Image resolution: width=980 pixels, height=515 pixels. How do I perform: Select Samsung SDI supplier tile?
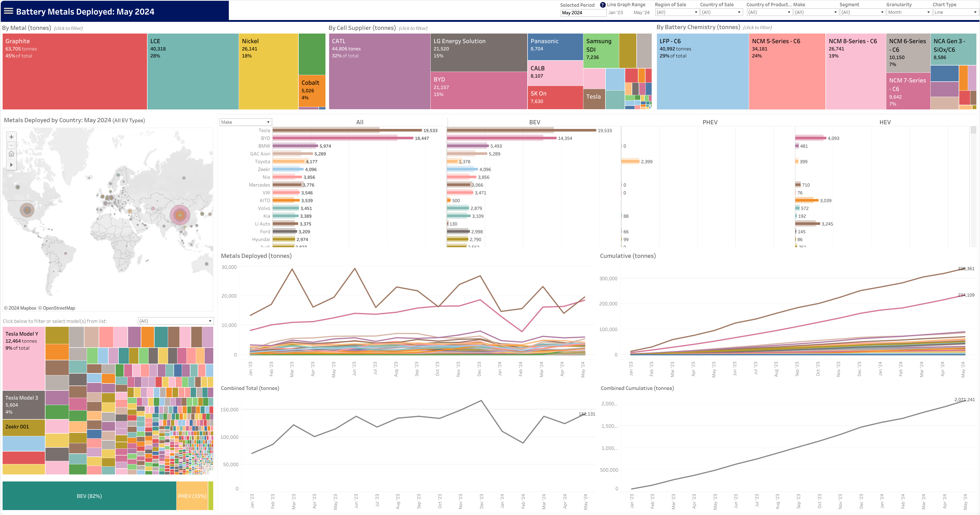pos(601,51)
